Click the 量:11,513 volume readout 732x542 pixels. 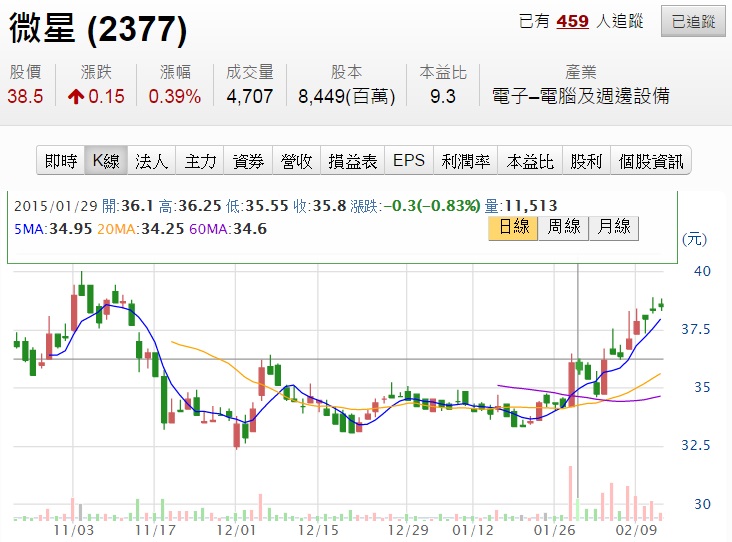pyautogui.click(x=521, y=206)
